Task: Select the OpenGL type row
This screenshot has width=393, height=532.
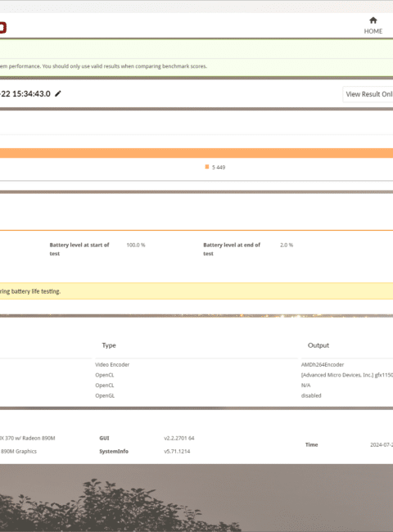Action: [105, 395]
